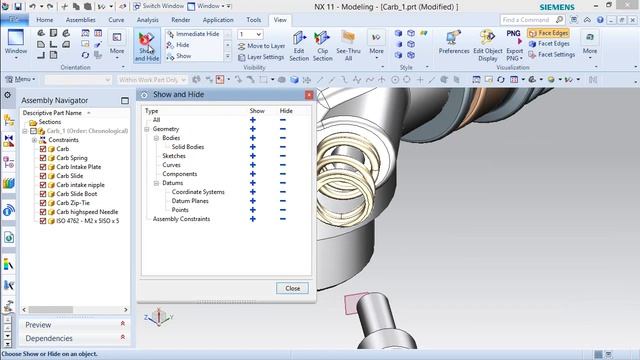This screenshot has width=640, height=360.
Task: Toggle Facet Edges display
Action: (x=549, y=44)
